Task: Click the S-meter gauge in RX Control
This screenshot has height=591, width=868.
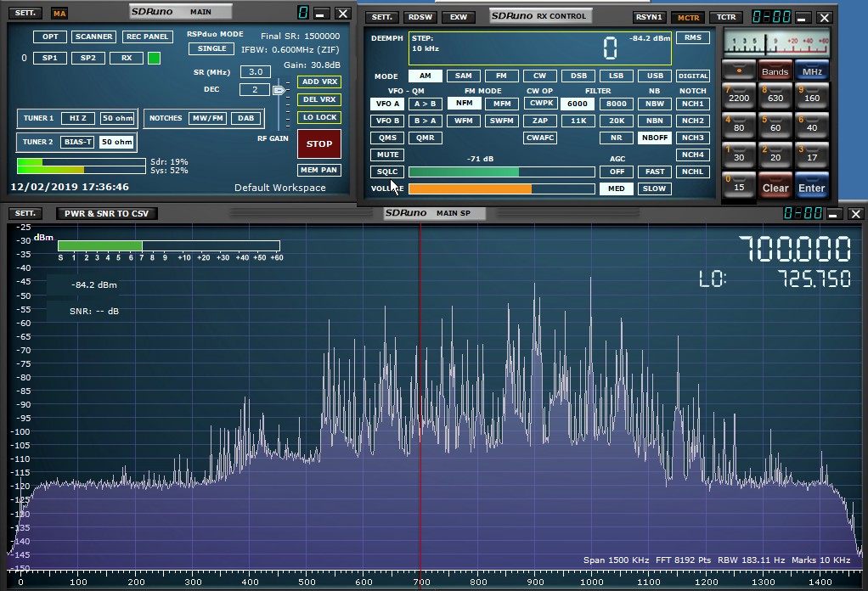Action: (776, 43)
